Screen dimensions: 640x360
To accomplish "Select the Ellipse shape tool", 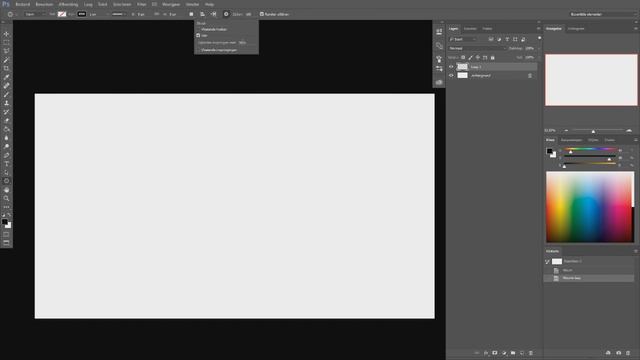I will click(6, 181).
